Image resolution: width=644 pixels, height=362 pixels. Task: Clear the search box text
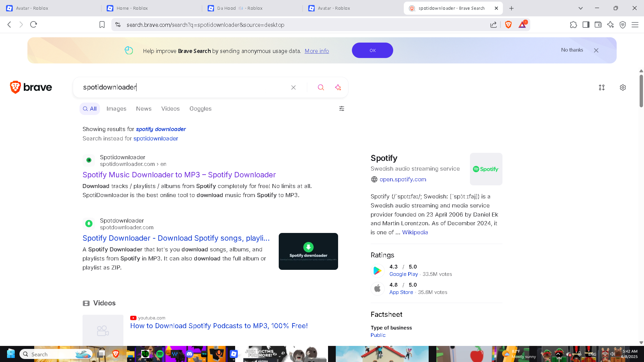[293, 87]
